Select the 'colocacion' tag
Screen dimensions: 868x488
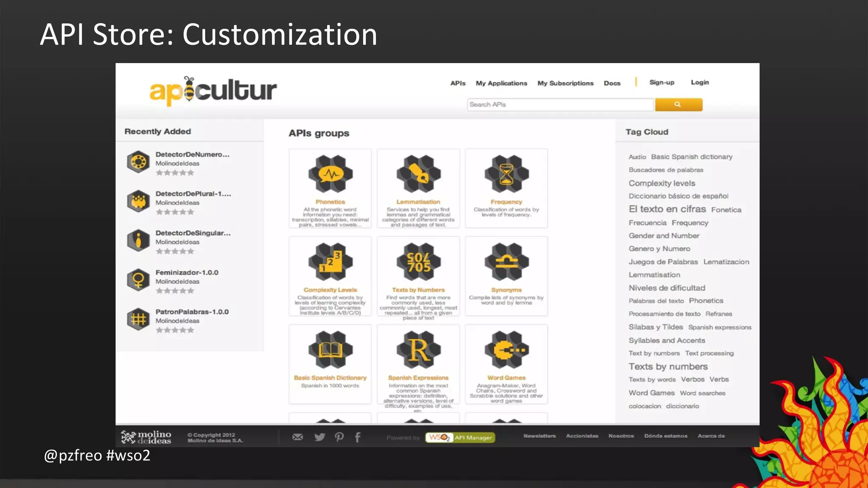tap(645, 406)
